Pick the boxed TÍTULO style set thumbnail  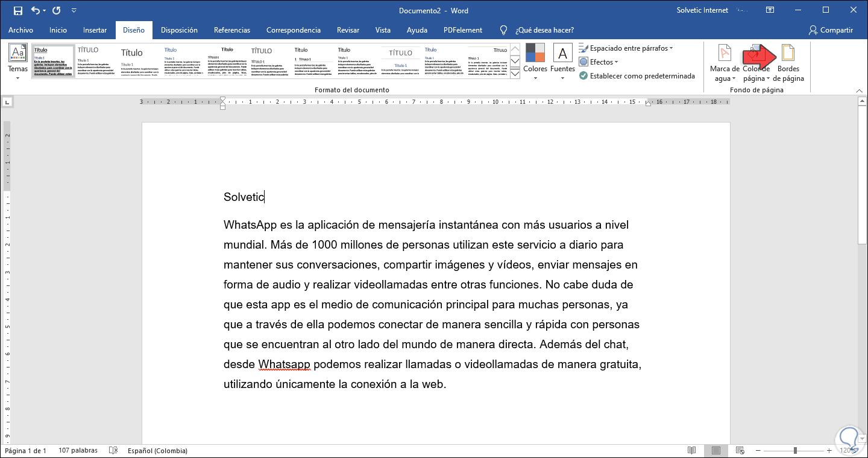(x=400, y=62)
